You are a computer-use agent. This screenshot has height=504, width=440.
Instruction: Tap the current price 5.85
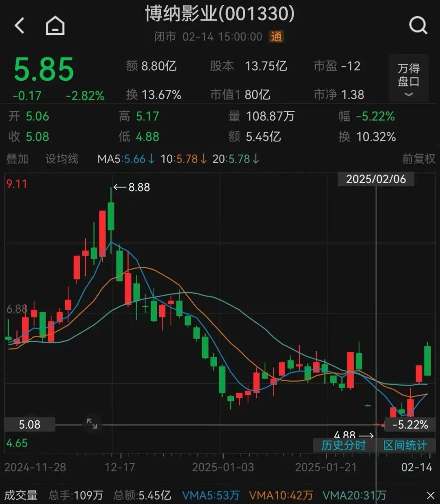44,69
